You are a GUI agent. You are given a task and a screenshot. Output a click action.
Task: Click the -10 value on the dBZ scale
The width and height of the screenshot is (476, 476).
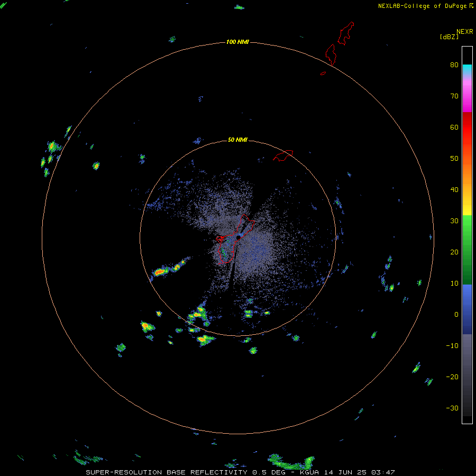[x=452, y=346]
